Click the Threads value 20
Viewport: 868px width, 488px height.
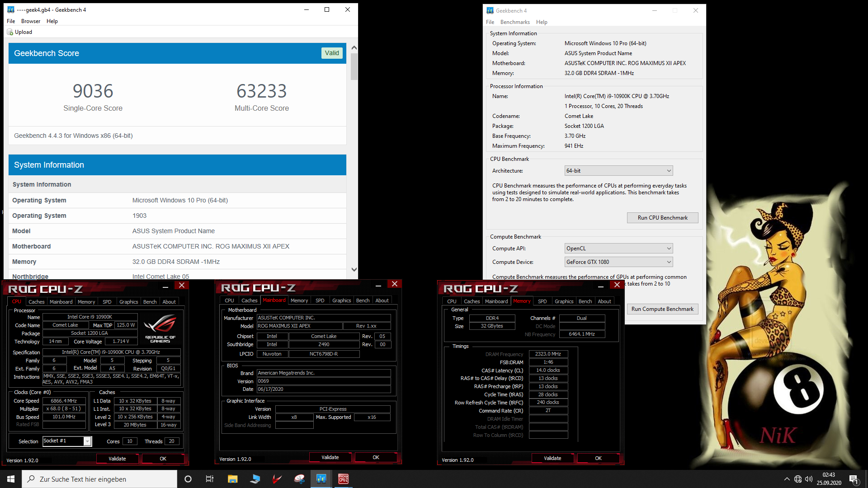click(x=172, y=441)
